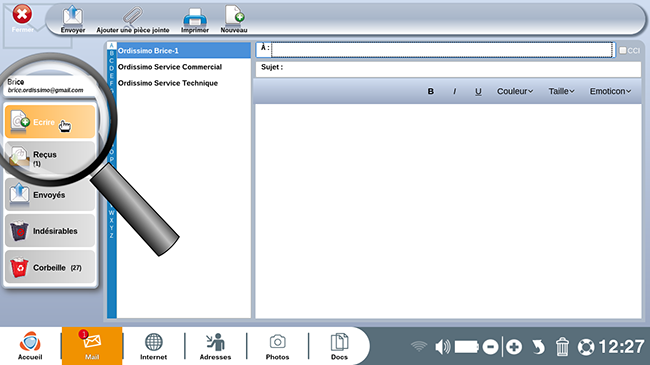Open the Corbeille trash folder
650x365 pixels.
(50, 267)
